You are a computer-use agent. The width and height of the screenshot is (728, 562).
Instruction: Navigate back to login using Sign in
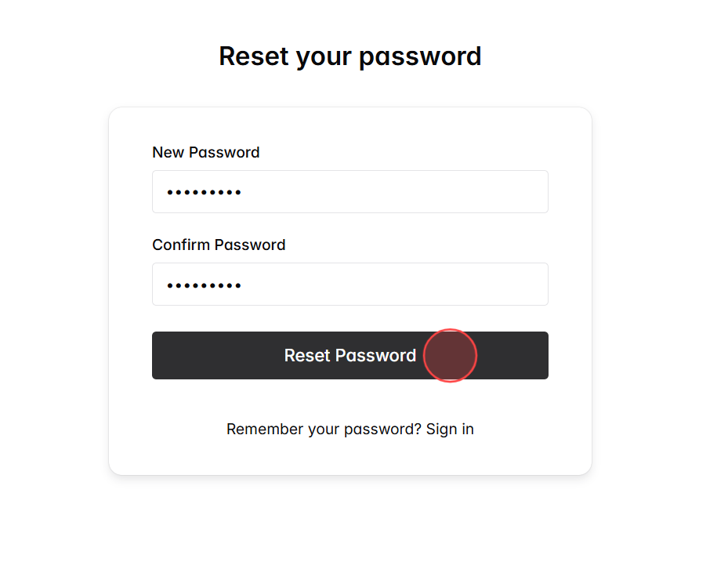451,429
